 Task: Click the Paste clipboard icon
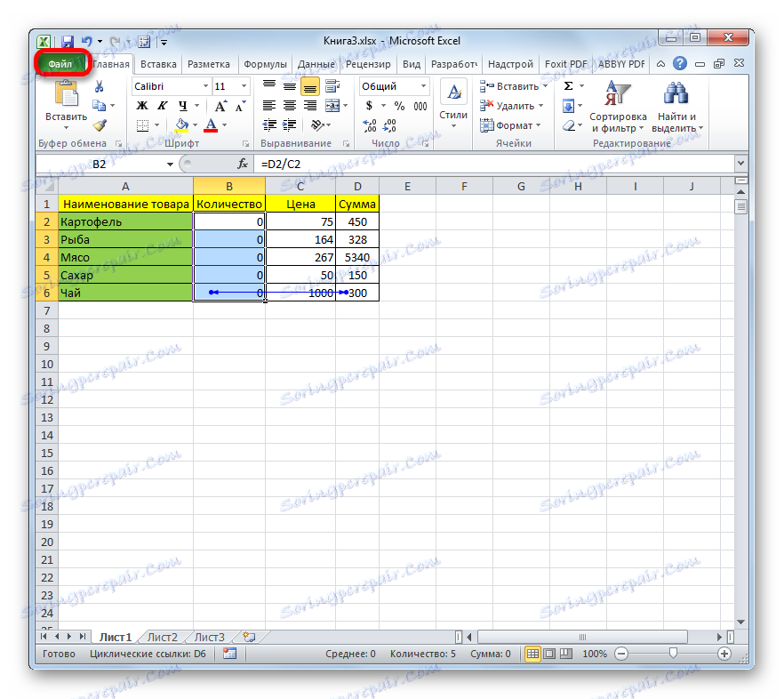point(67,94)
